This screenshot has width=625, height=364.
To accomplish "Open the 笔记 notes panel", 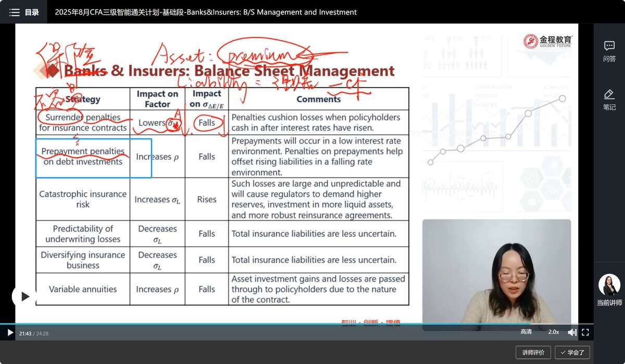I will point(609,99).
